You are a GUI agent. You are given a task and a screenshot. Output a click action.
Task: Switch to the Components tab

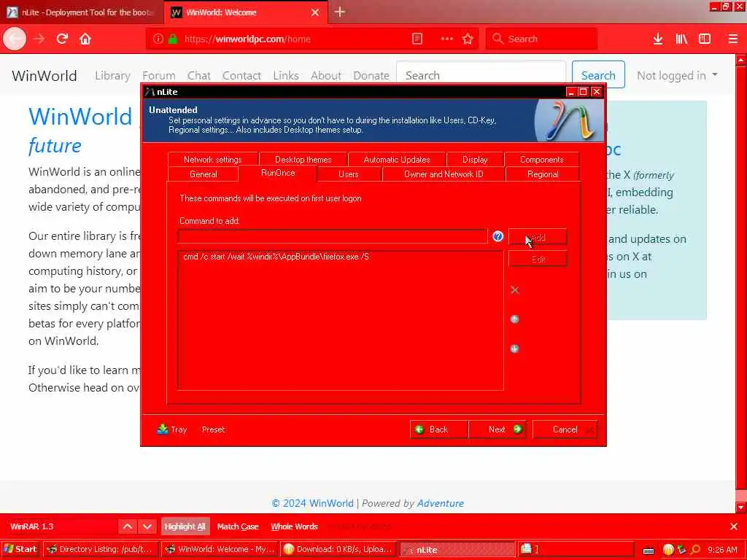pyautogui.click(x=542, y=159)
